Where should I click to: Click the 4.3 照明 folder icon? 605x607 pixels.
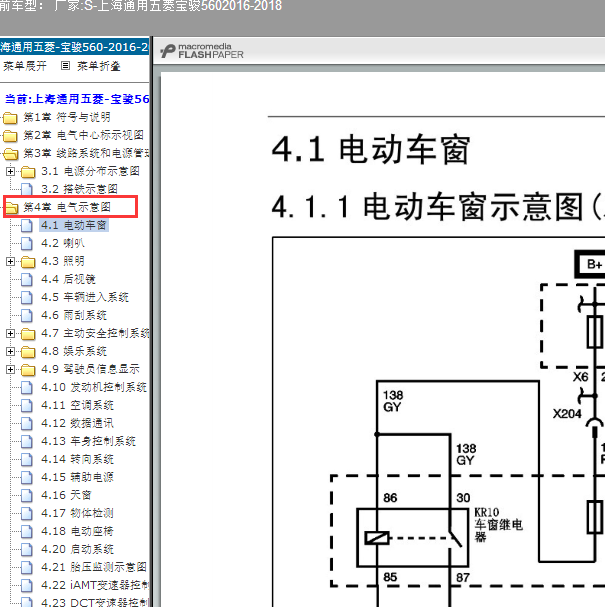28,262
